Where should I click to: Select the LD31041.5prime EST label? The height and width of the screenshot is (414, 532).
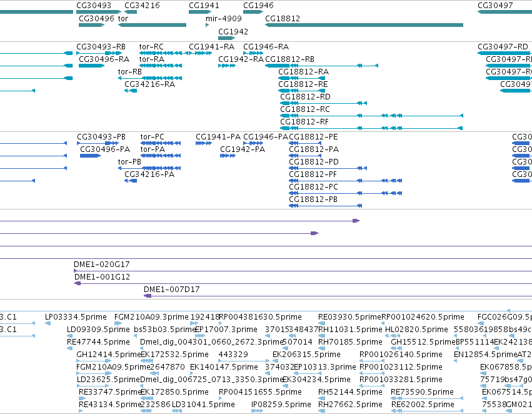203,405
